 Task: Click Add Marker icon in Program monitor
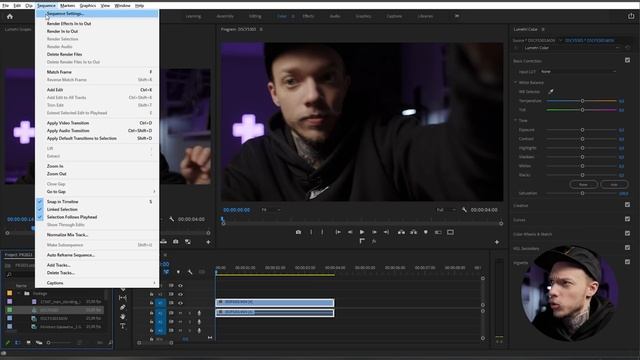[x=426, y=232]
